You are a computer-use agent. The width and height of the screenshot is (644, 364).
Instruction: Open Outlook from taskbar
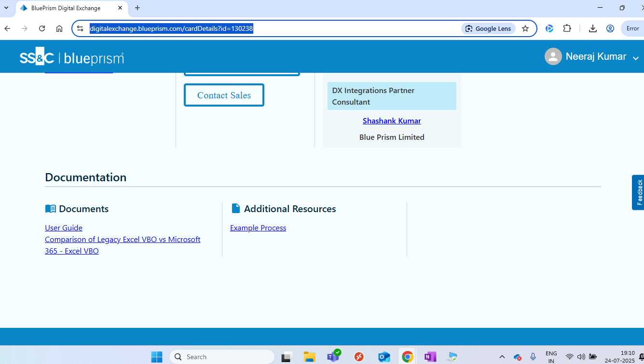384,357
